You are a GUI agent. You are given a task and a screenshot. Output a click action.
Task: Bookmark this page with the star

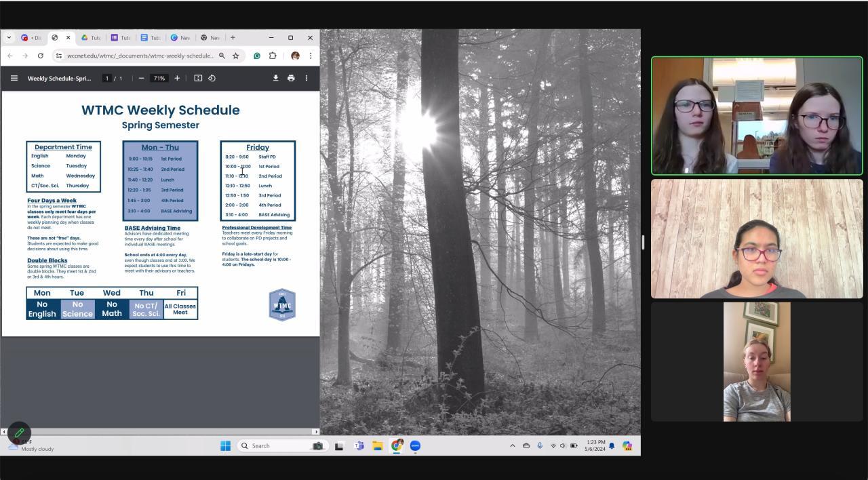[x=235, y=56]
